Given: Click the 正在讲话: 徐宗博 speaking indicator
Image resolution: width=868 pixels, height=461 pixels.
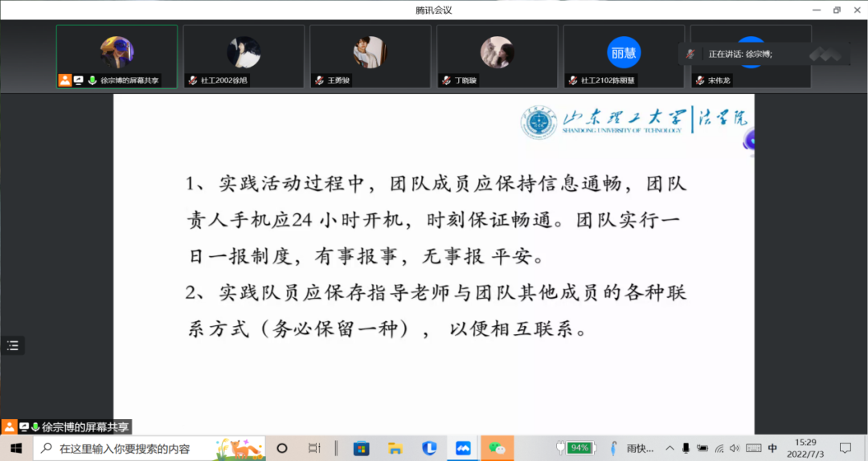Looking at the screenshot, I should (x=764, y=54).
